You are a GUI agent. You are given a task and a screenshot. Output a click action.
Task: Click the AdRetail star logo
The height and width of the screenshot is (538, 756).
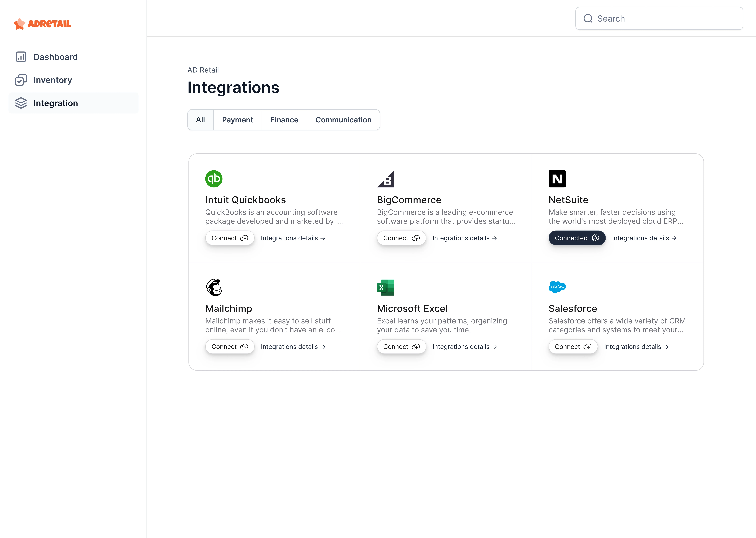pyautogui.click(x=20, y=24)
